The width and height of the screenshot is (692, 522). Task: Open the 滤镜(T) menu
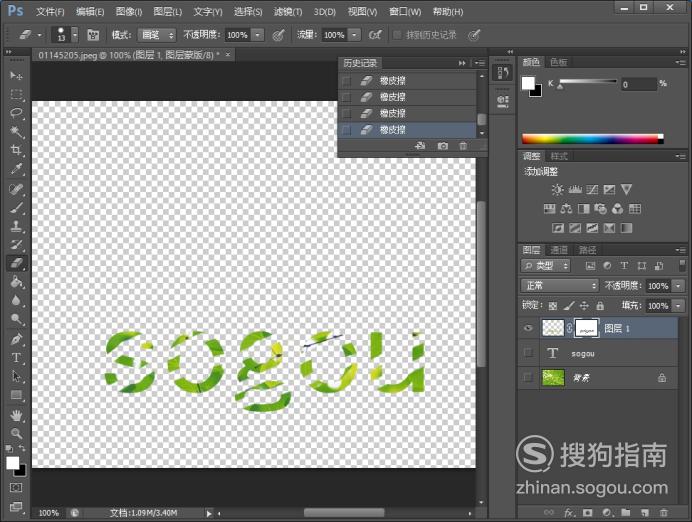288,11
